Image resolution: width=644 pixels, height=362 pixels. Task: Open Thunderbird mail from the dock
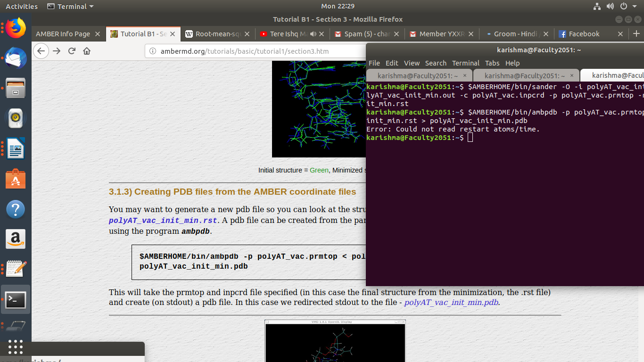16,59
